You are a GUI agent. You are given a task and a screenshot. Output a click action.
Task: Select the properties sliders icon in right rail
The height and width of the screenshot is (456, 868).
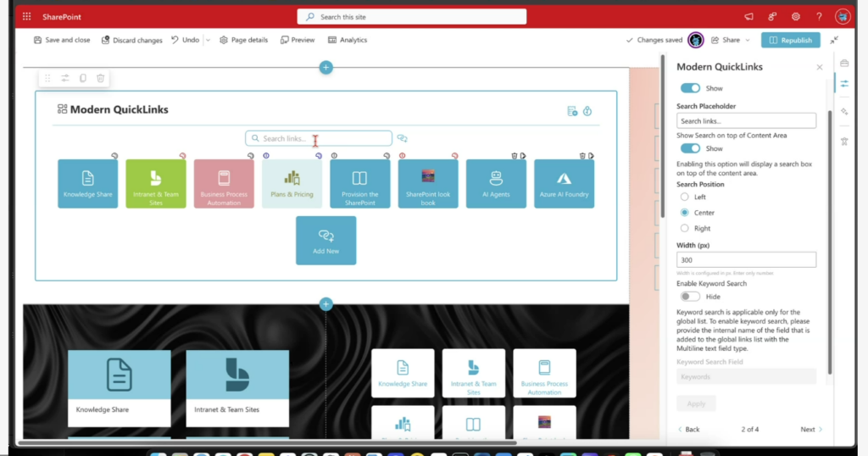844,84
